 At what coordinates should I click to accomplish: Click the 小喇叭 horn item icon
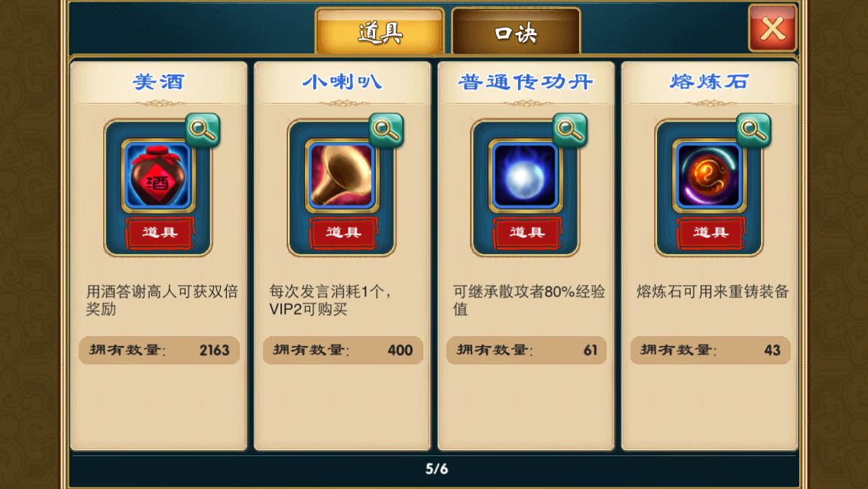pyautogui.click(x=342, y=176)
